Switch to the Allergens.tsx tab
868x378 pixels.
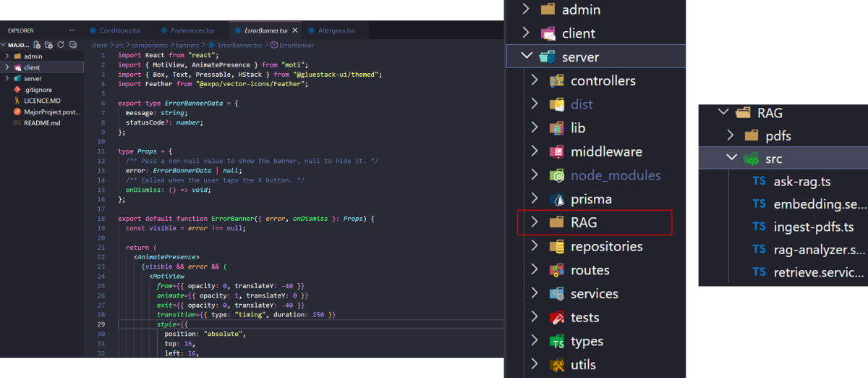click(x=336, y=30)
